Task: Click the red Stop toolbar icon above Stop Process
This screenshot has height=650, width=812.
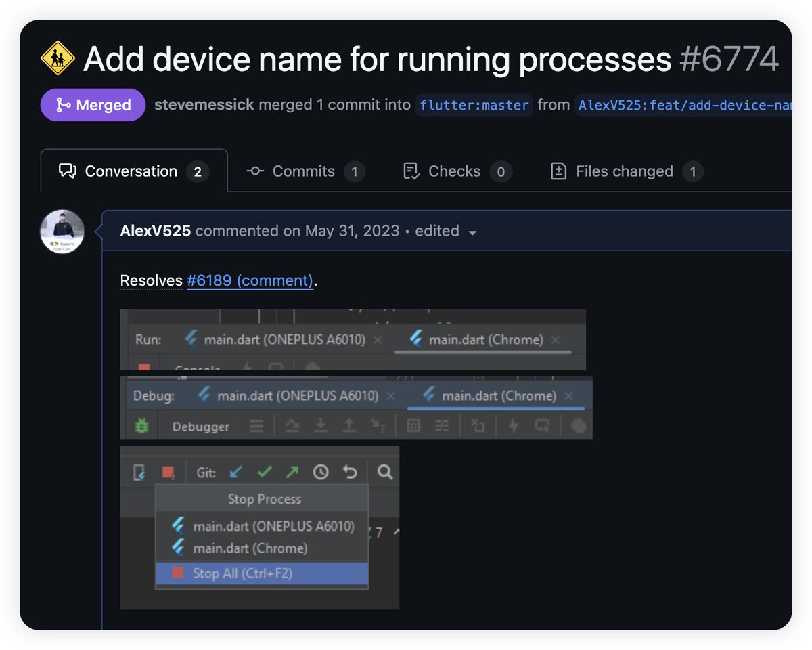Action: click(x=168, y=473)
